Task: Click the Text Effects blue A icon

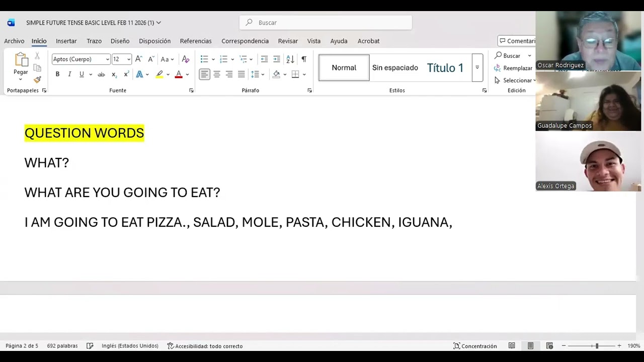Action: [x=139, y=74]
